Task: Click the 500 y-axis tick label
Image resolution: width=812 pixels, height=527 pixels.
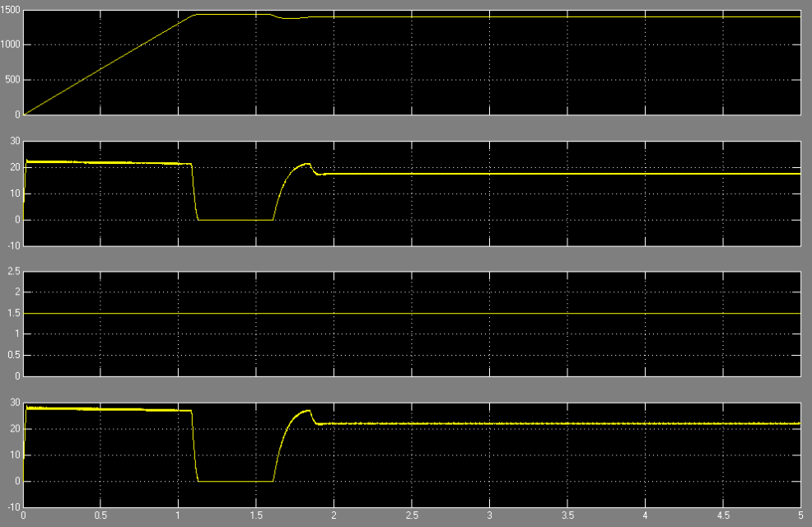Action: (x=13, y=80)
